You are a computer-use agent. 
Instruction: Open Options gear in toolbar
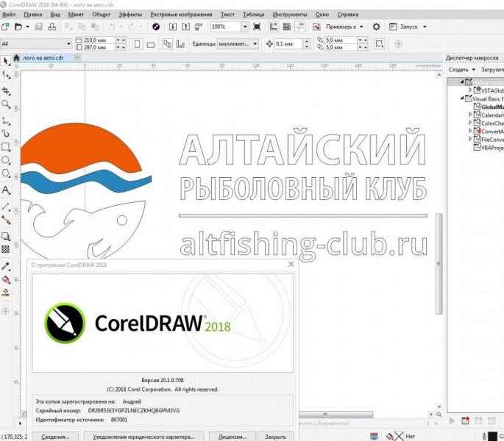pos(376,26)
